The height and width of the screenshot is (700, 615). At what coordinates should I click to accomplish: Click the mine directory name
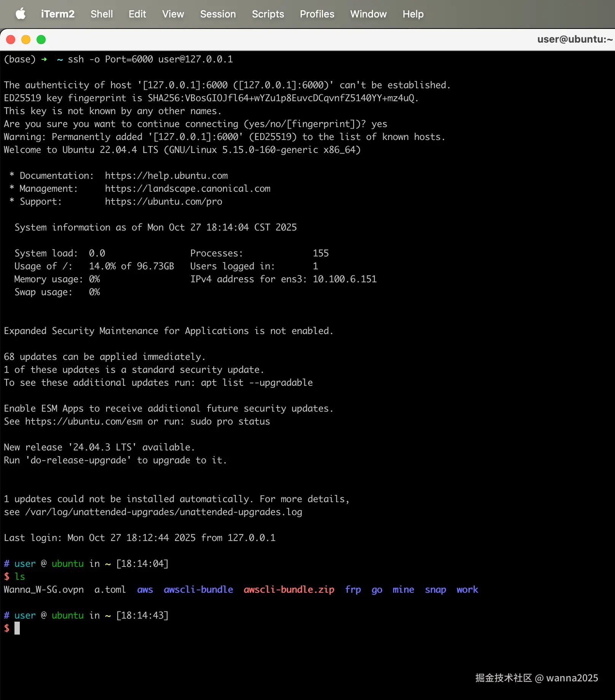click(x=403, y=590)
